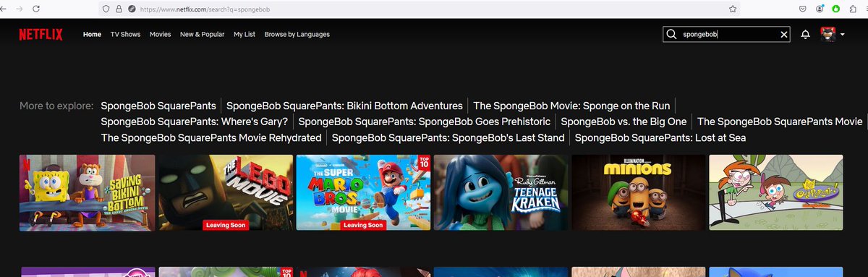Bookmark this page with star icon
The width and height of the screenshot is (868, 277).
(733, 9)
